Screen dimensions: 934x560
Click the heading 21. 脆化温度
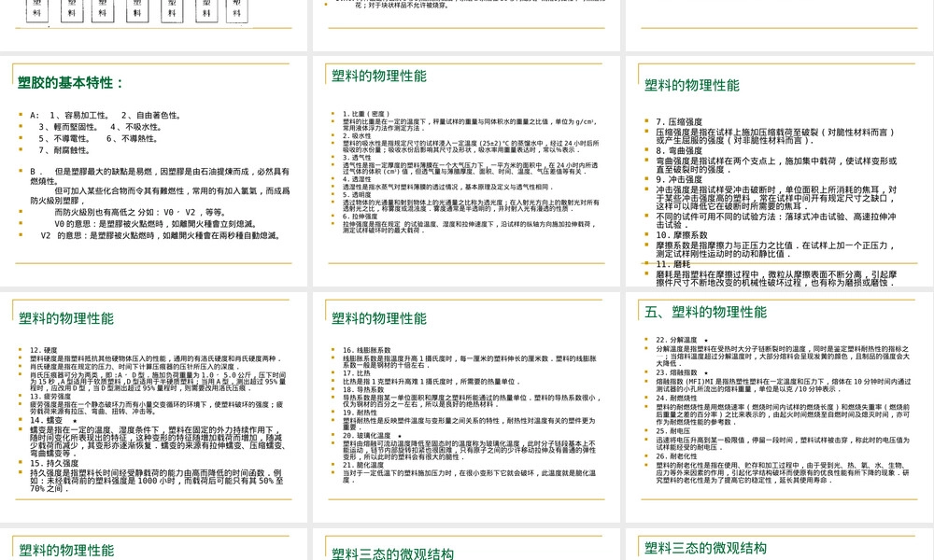(x=363, y=466)
